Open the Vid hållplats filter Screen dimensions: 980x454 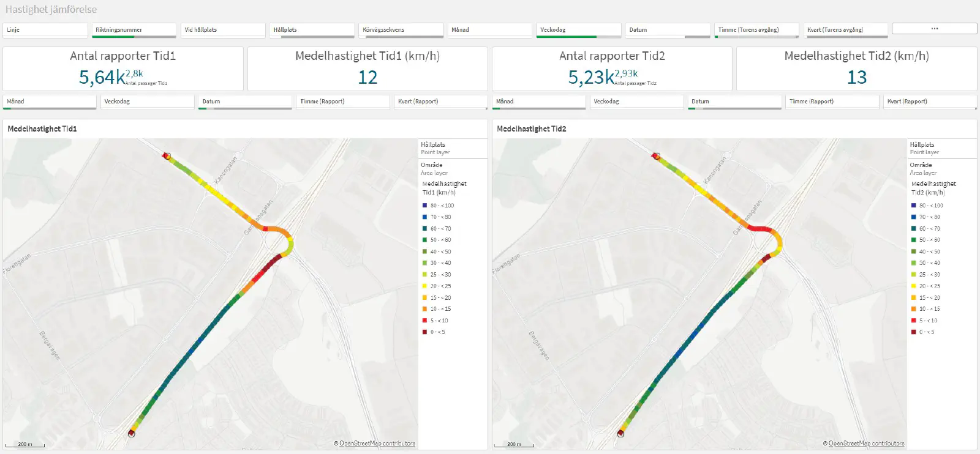(223, 30)
